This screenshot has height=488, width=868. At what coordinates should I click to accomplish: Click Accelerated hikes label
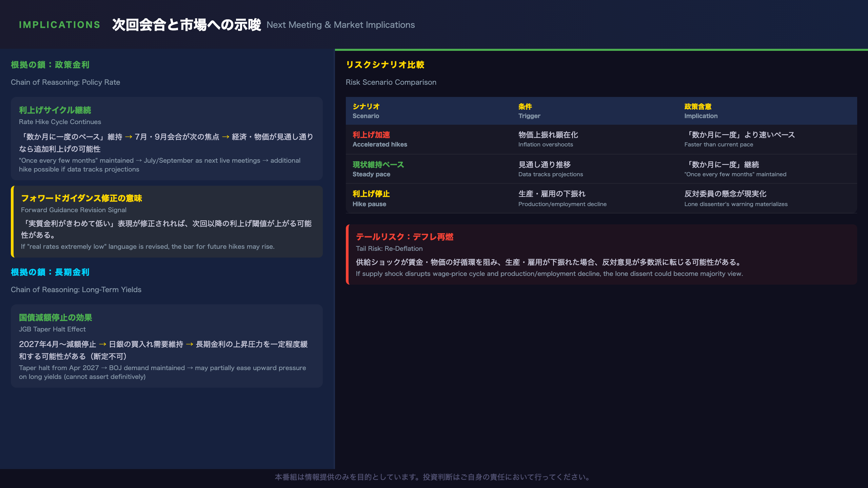tap(380, 144)
